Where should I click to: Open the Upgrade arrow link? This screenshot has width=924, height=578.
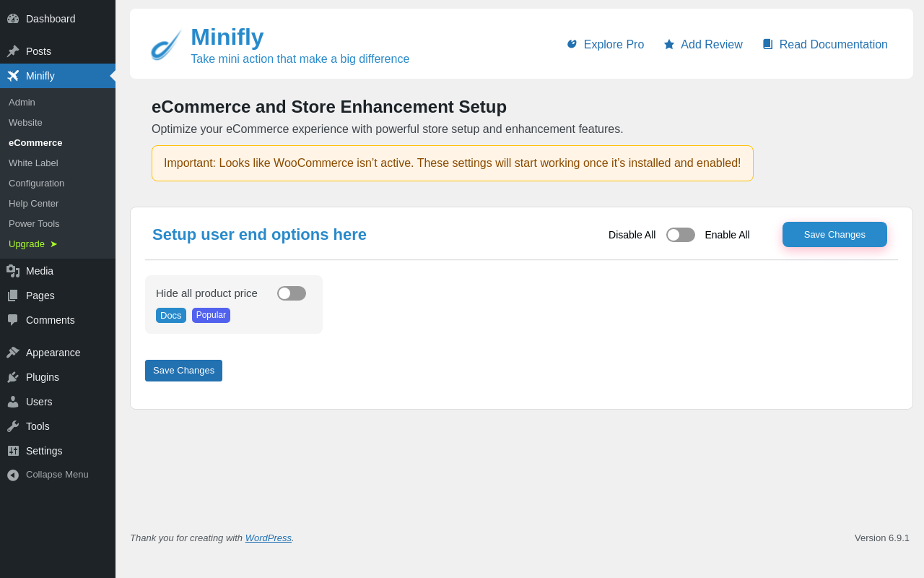coord(33,244)
